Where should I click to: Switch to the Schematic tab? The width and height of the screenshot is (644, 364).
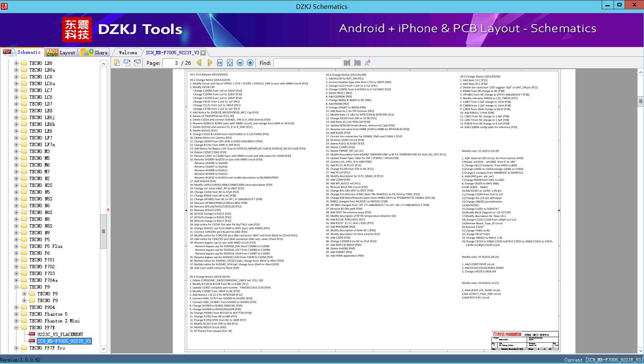coord(22,52)
